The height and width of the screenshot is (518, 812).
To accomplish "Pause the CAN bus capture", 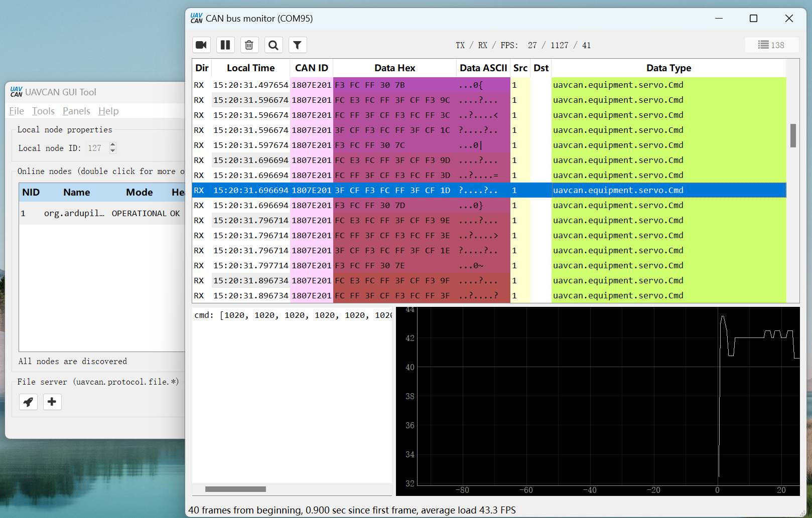I will pos(225,45).
